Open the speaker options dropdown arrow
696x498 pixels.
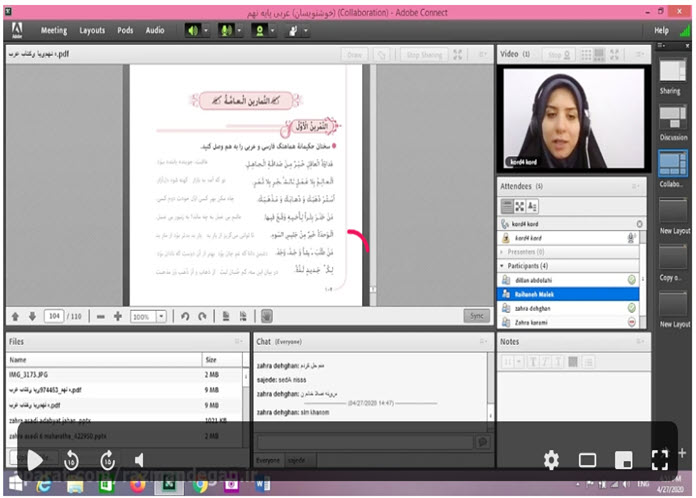pyautogui.click(x=206, y=30)
